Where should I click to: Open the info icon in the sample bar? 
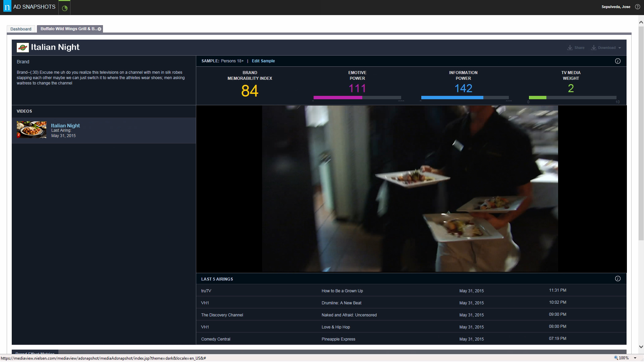point(618,61)
